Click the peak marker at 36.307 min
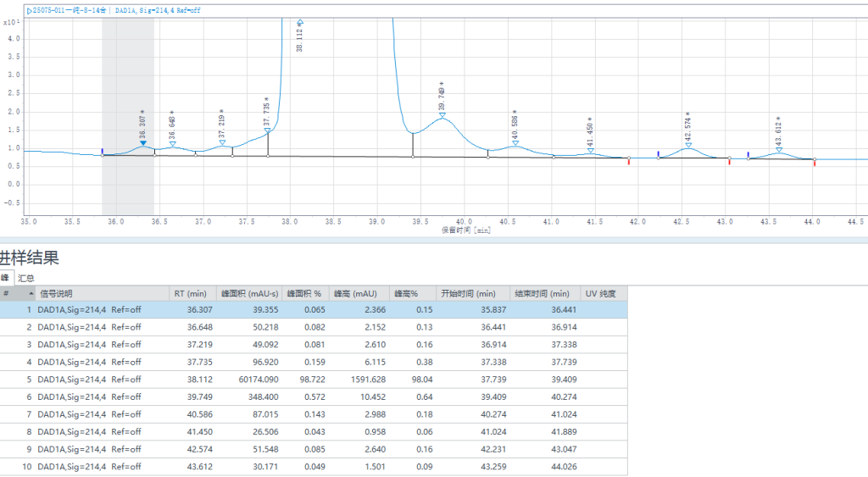The width and height of the screenshot is (868, 477). point(142,144)
